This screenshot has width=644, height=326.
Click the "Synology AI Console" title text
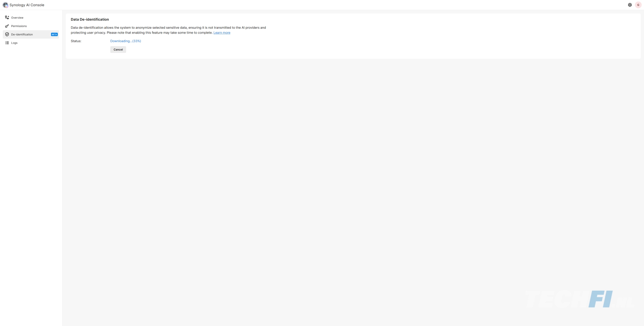(27, 5)
